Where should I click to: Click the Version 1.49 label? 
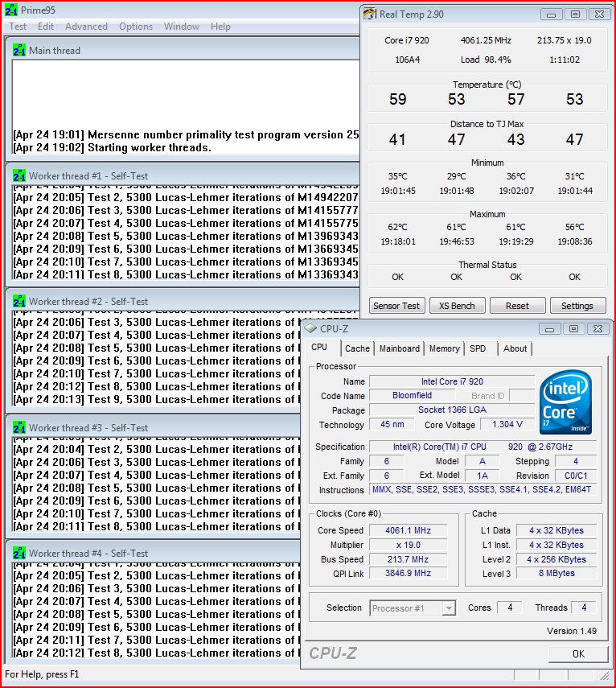(571, 631)
